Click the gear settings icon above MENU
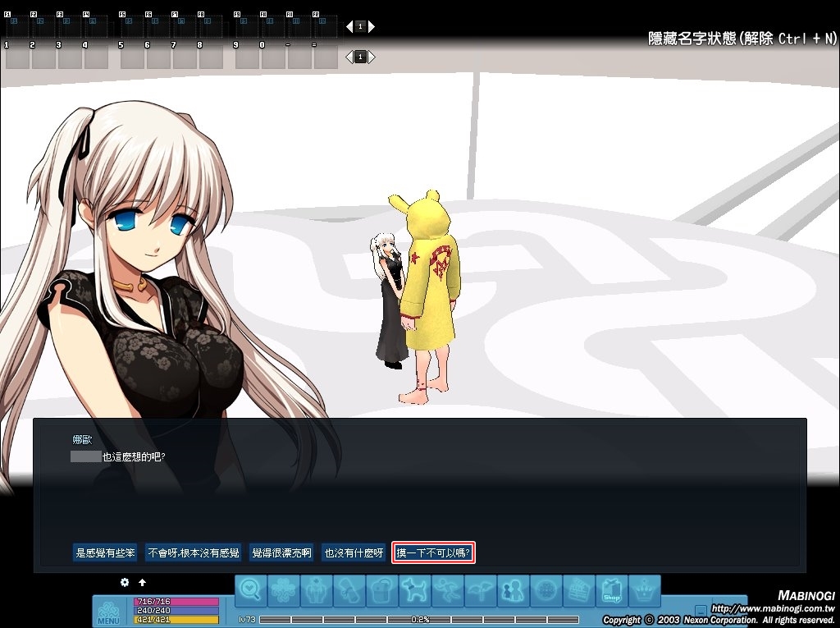This screenshot has width=840, height=628. pos(125,582)
